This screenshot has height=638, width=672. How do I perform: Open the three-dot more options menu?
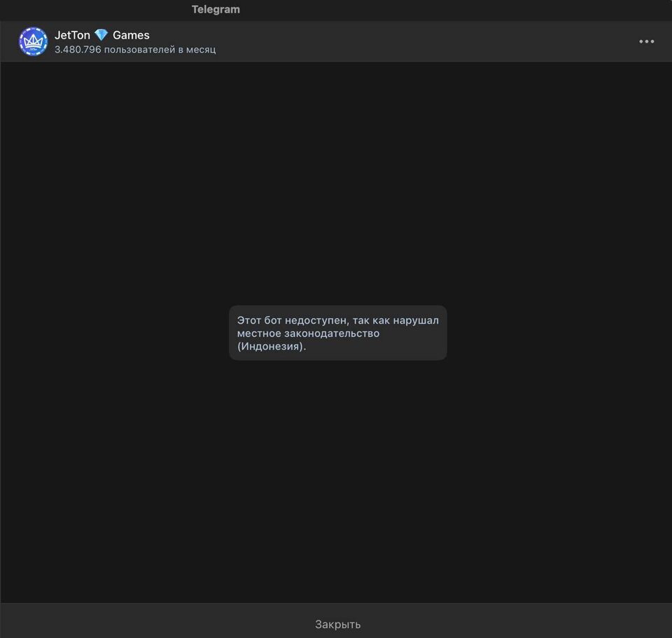646,41
